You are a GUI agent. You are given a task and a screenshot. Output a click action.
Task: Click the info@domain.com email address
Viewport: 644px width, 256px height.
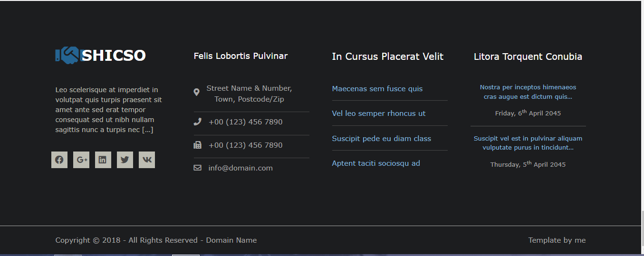[x=240, y=168]
